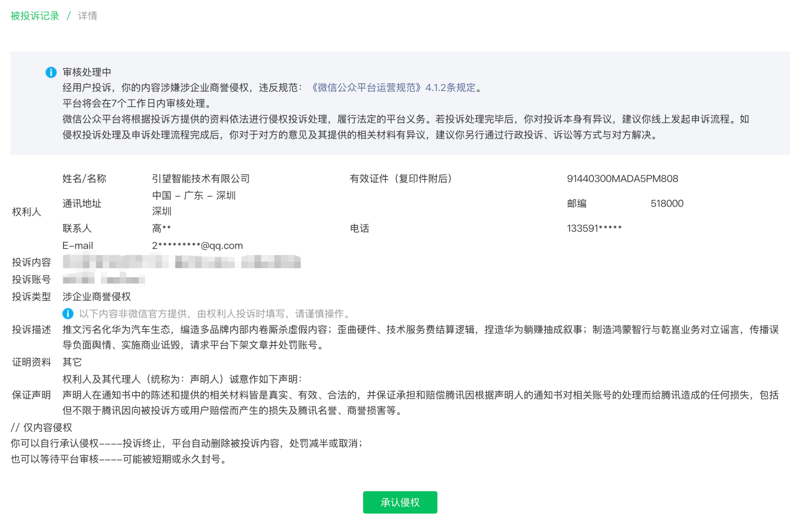The width and height of the screenshot is (798, 532).
Task: Click the 联系人 field label
Action: coord(77,229)
